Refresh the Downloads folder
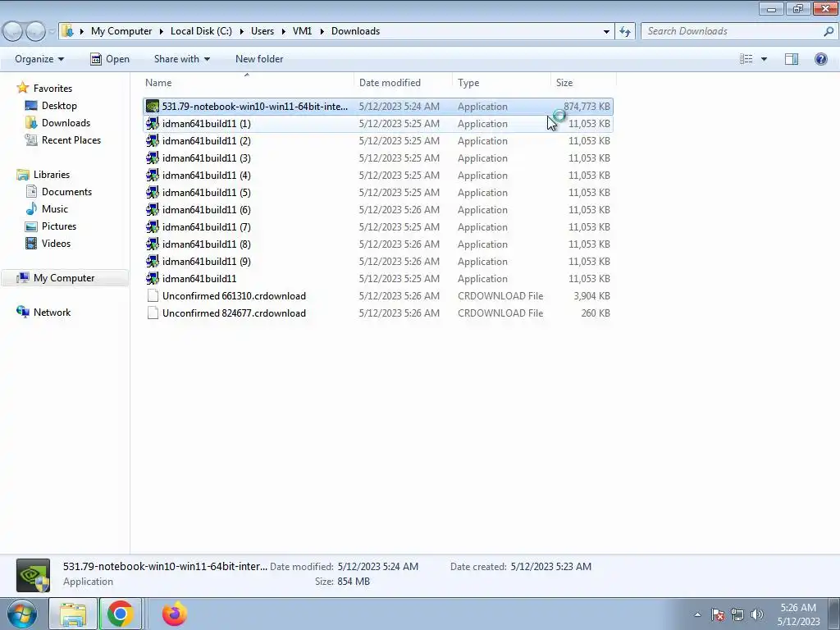 pos(624,31)
